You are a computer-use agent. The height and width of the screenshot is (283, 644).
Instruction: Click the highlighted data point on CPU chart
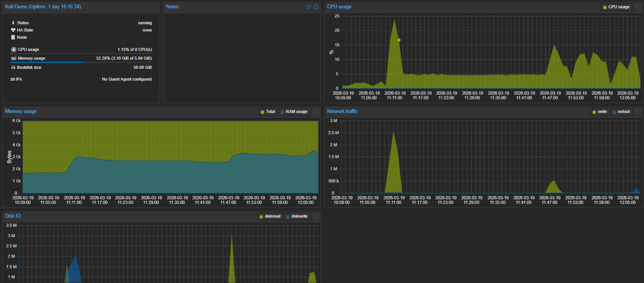pos(399,40)
